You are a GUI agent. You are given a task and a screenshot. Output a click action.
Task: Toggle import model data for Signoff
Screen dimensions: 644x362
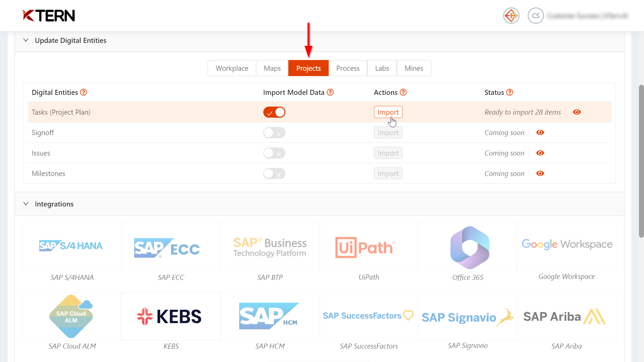click(274, 133)
